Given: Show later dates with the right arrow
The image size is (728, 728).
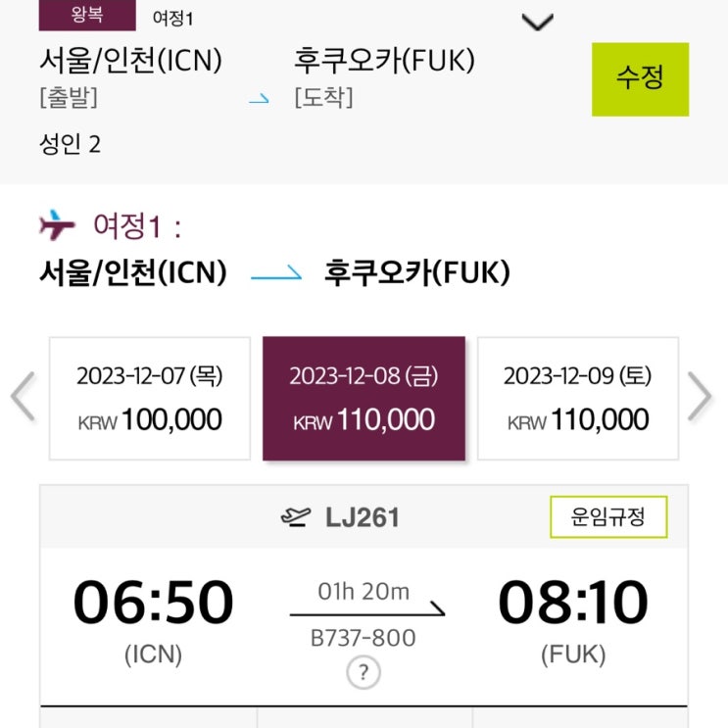Looking at the screenshot, I should point(700,397).
